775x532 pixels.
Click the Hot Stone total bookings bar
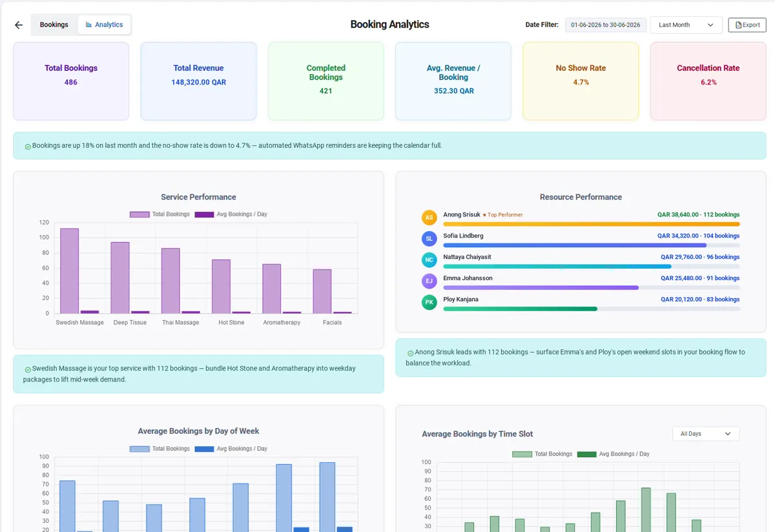pos(221,287)
